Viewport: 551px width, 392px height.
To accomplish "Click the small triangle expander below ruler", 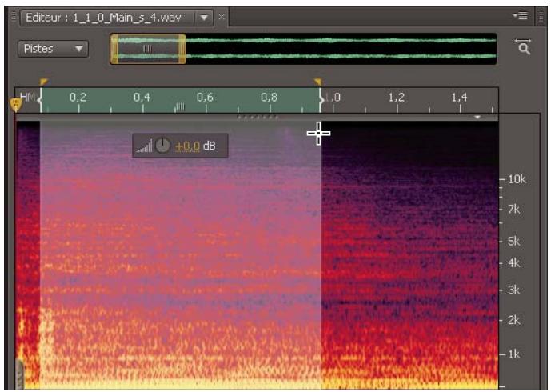I will click(x=477, y=117).
